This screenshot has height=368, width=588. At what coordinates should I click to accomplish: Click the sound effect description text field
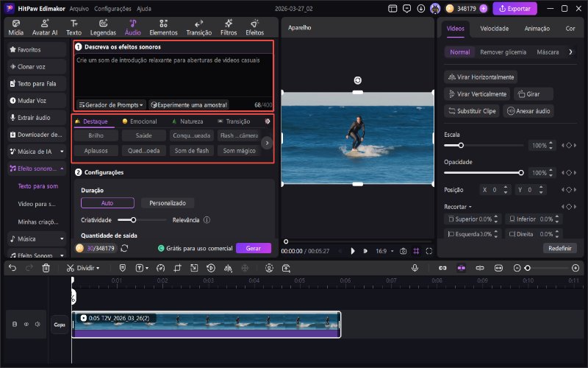[173, 75]
